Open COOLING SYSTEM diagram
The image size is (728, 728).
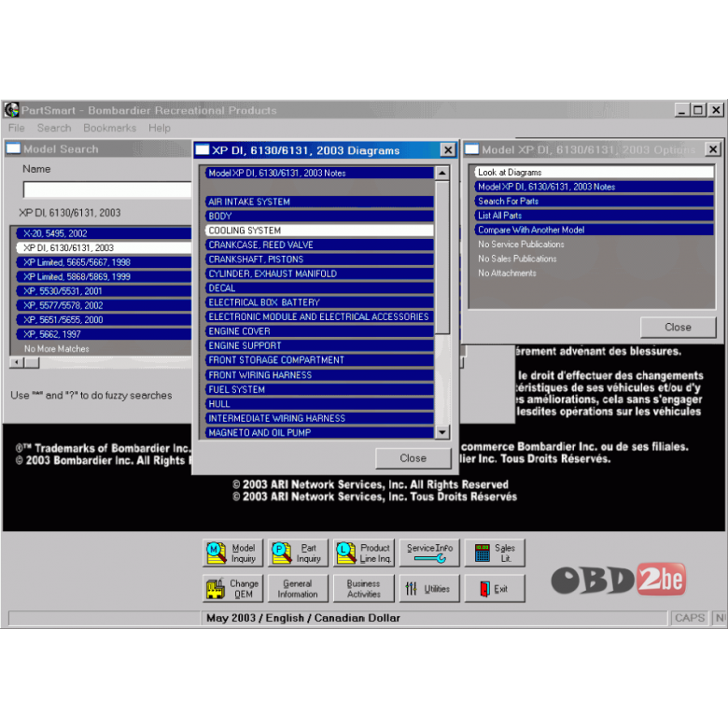319,231
